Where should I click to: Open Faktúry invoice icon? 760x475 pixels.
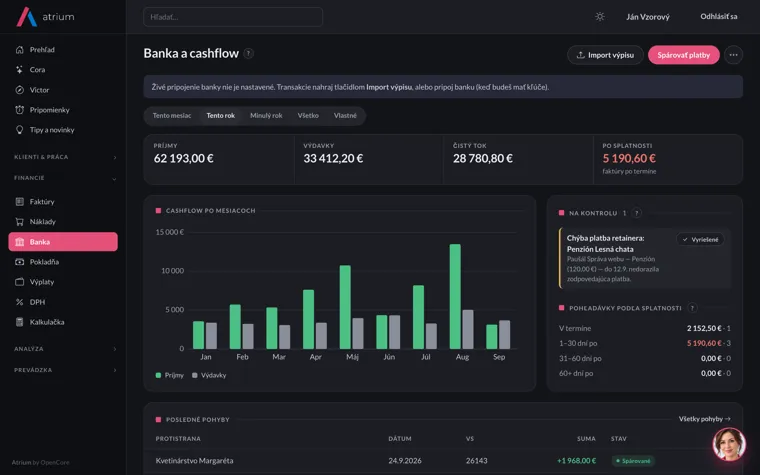[x=19, y=202]
